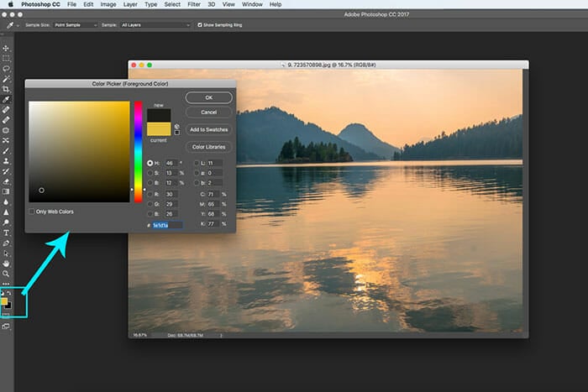Select the Move tool

6,49
